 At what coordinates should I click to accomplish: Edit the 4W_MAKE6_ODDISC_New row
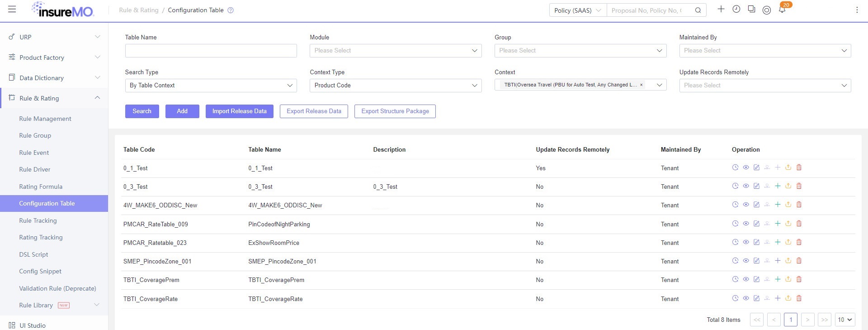click(756, 205)
